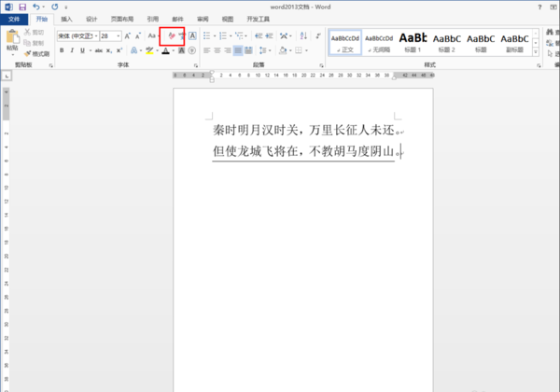Click the Word application icon in title bar
560x392 pixels.
pos(9,7)
